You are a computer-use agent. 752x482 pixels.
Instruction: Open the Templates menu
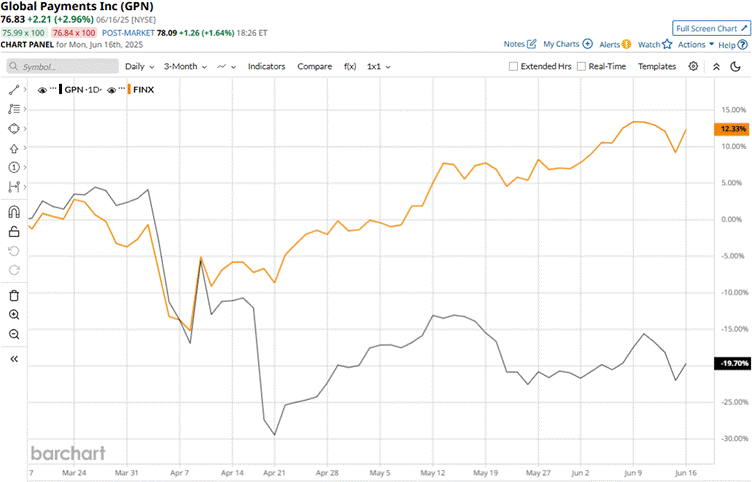(x=657, y=67)
